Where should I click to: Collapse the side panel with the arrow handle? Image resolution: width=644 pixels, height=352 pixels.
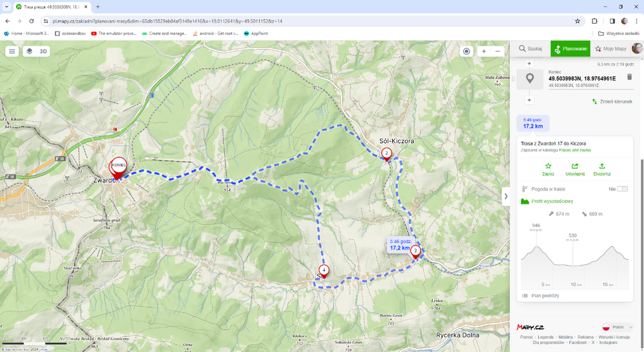click(x=506, y=196)
